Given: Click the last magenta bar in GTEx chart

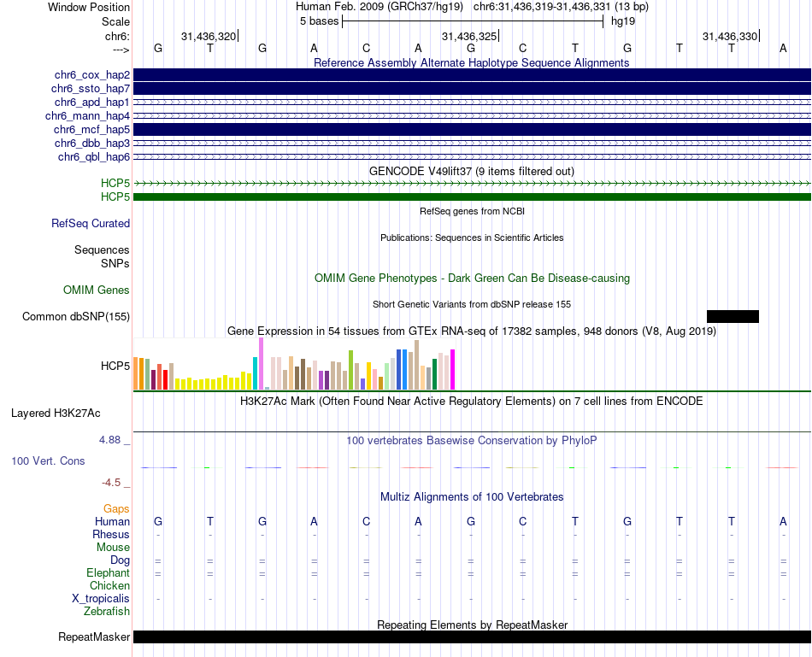Looking at the screenshot, I should [453, 370].
